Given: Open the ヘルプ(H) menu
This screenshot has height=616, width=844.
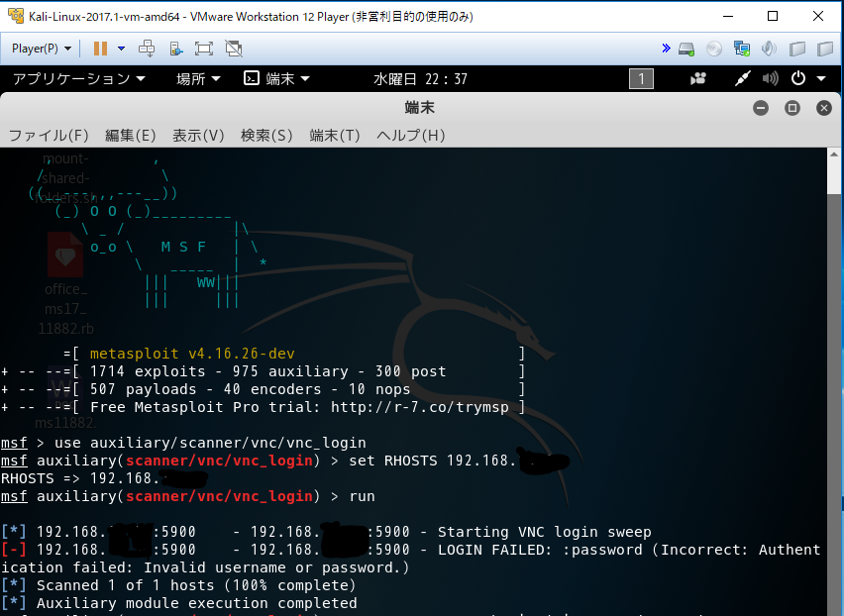Looking at the screenshot, I should 411,135.
